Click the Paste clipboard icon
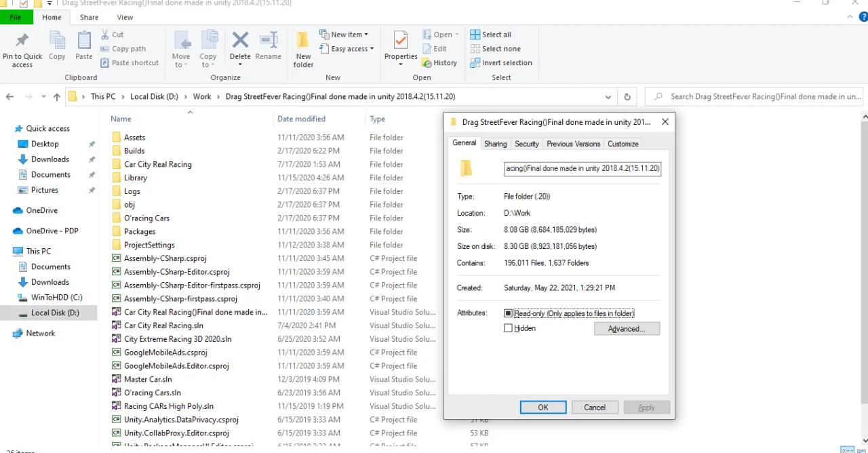Screen dimensions: 868x453 [84, 41]
